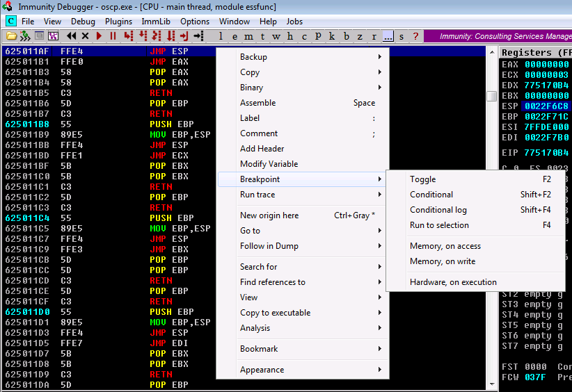572x392 pixels.
Task: Click the red question mark Help icon
Action: pos(415,36)
